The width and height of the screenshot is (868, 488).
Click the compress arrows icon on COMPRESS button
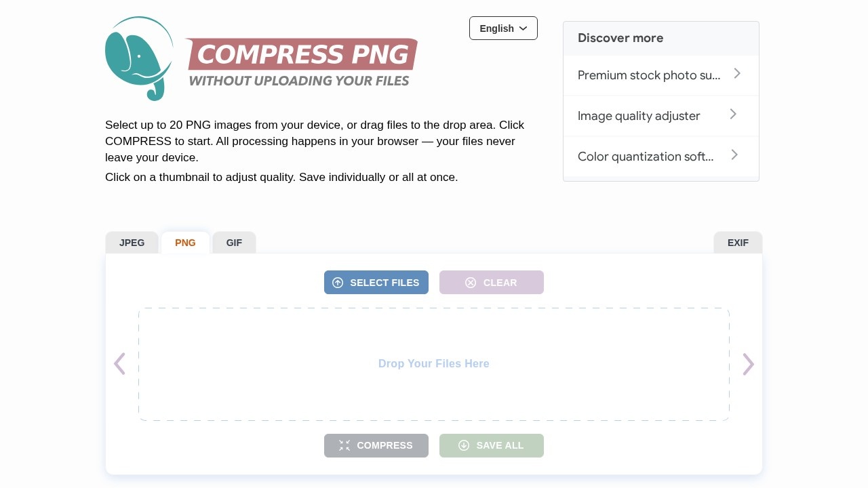(344, 445)
